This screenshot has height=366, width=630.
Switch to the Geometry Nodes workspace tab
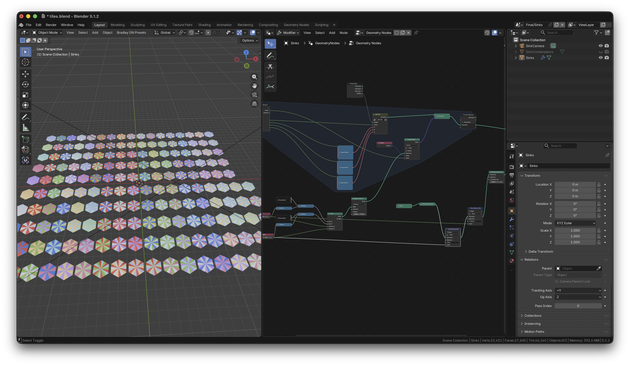(296, 25)
